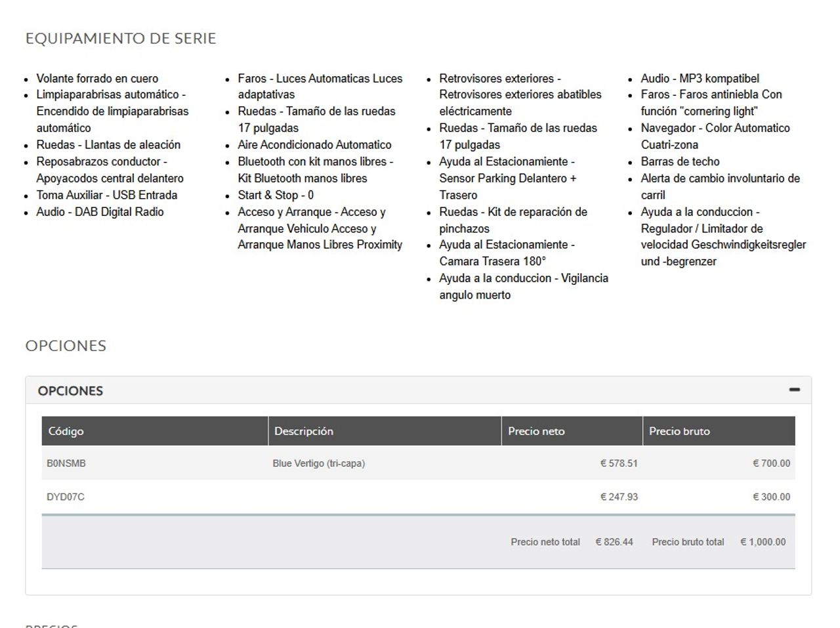The width and height of the screenshot is (840, 628).
Task: Select the "Blue Vertigo (tri-capa)" description
Action: pyautogui.click(x=319, y=463)
